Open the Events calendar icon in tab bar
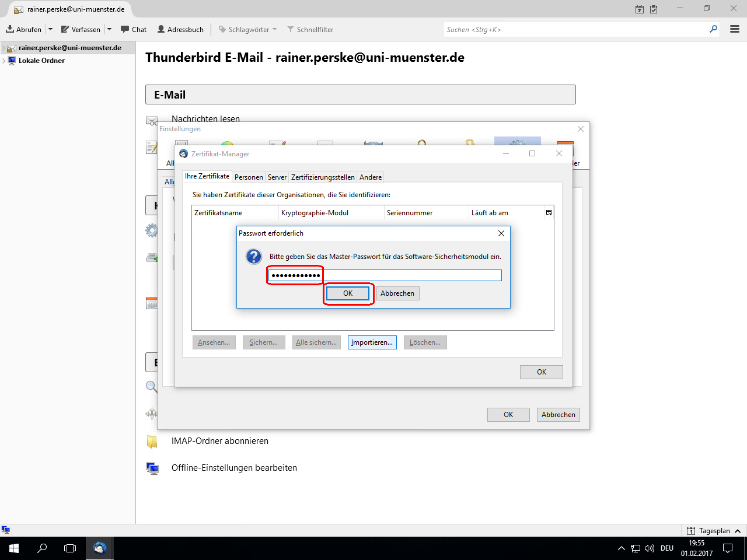The image size is (747, 560). tap(640, 9)
